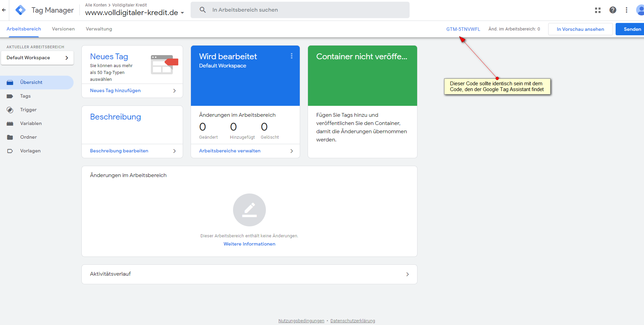Switch to the Verwaltung tab

(x=99, y=29)
